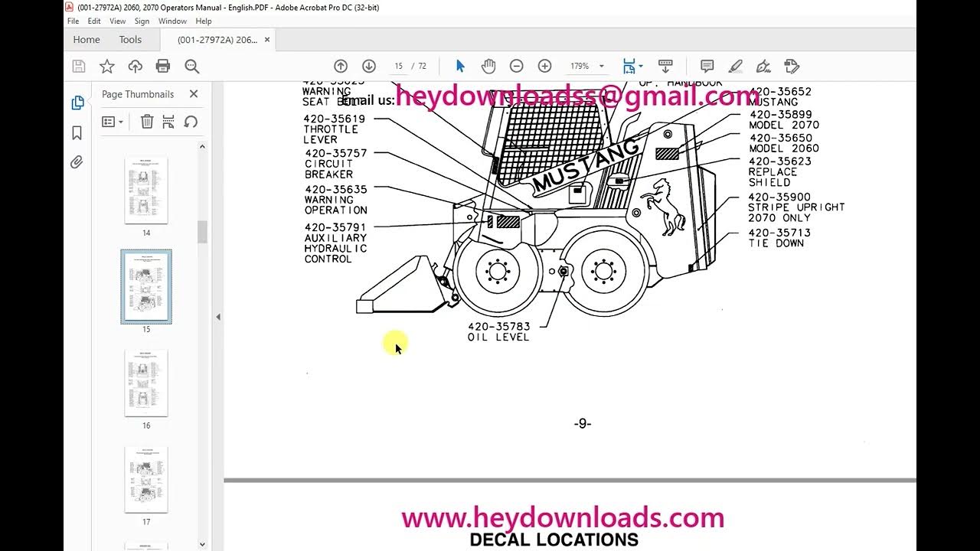Select page 15 thumbnail
This screenshot has height=551, width=980.
146,287
